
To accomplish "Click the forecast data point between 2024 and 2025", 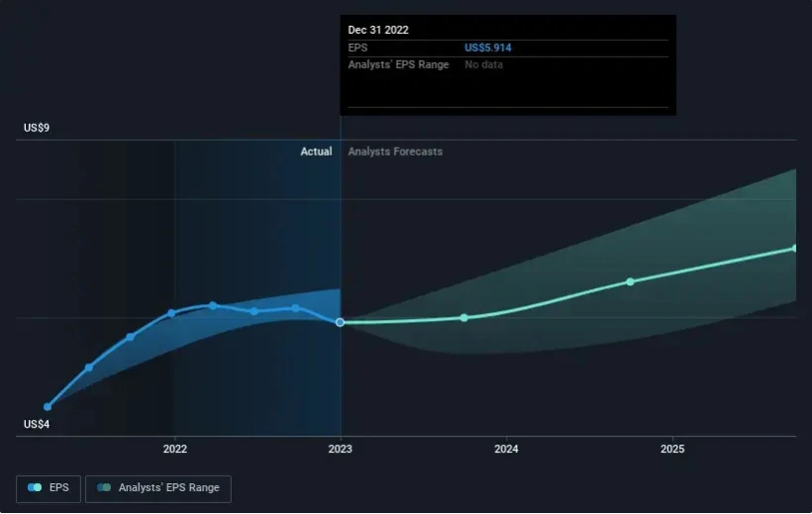I will click(x=630, y=281).
